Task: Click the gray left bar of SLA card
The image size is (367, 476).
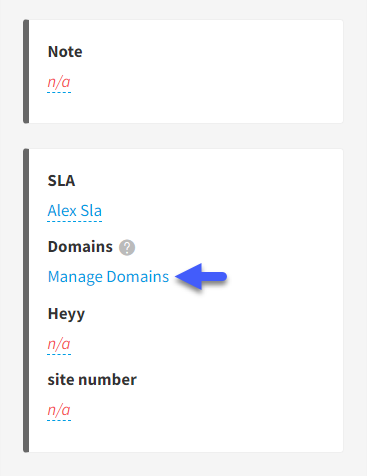Action: [x=26, y=301]
